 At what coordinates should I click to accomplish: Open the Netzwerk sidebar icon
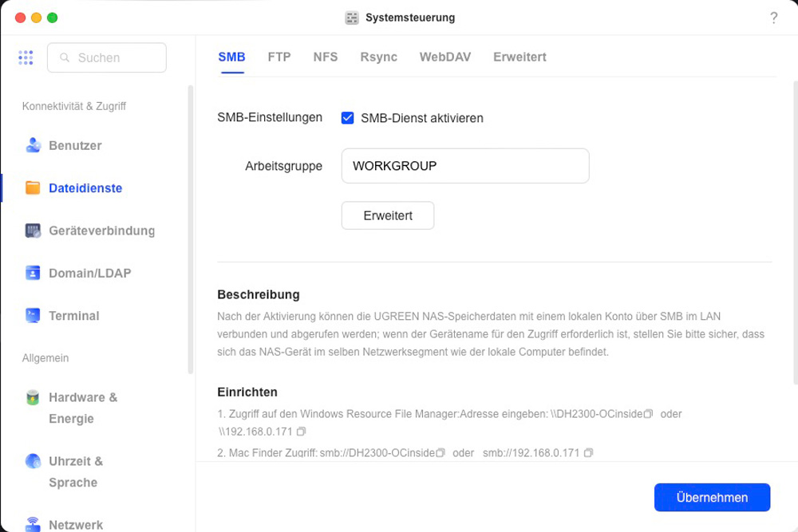[33, 524]
